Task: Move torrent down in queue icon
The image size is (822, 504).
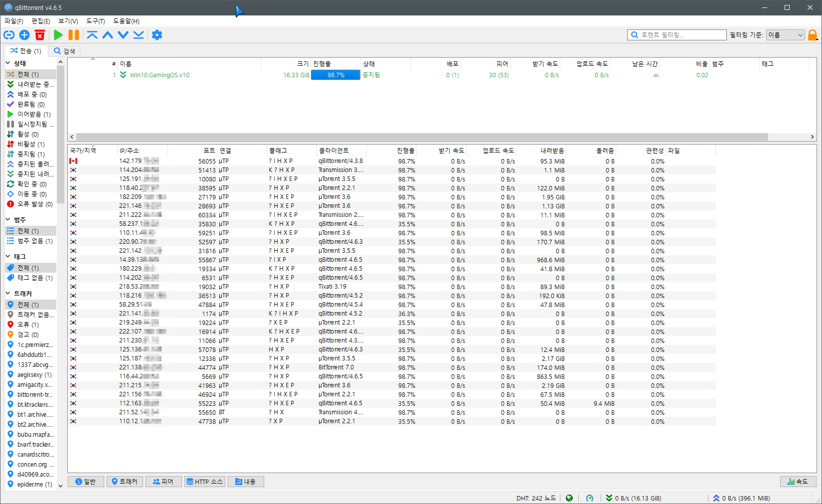Action: (x=123, y=35)
